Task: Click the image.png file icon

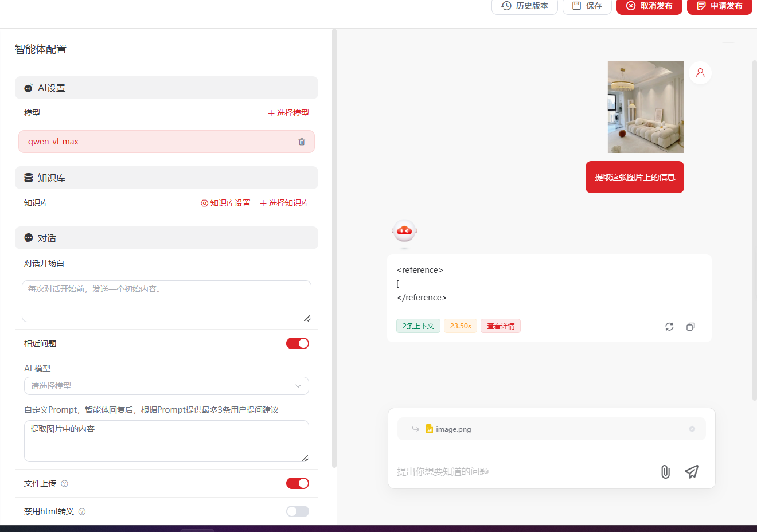Action: point(430,429)
